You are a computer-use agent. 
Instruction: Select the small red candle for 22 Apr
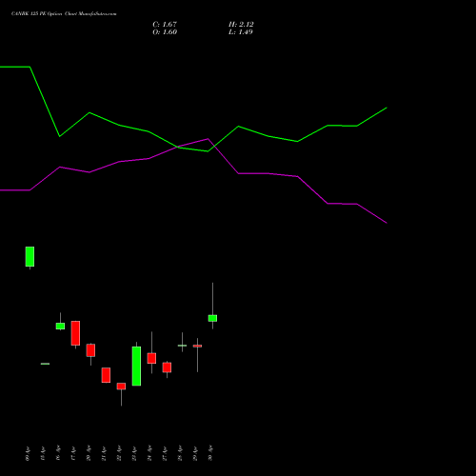click(121, 387)
